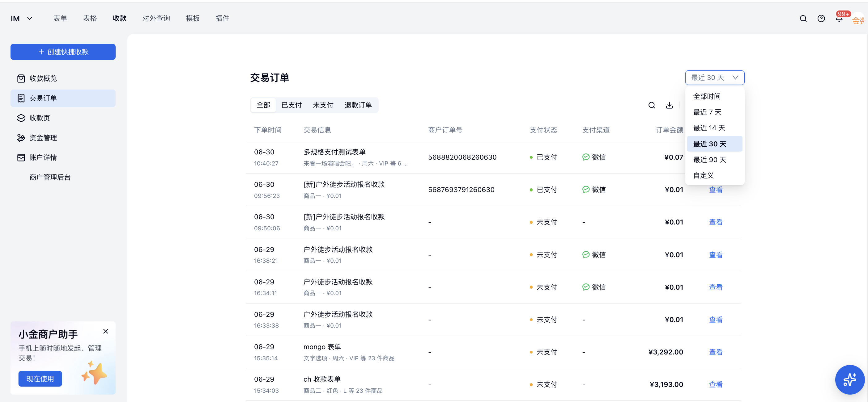Click 查看 for the ch 收款表单 order
The width and height of the screenshot is (868, 402).
pyautogui.click(x=716, y=384)
